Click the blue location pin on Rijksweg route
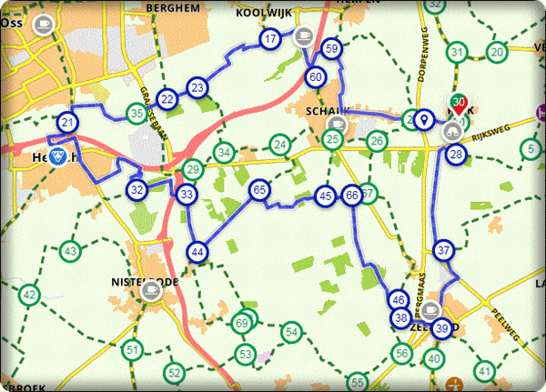546x392 pixels. point(424,119)
